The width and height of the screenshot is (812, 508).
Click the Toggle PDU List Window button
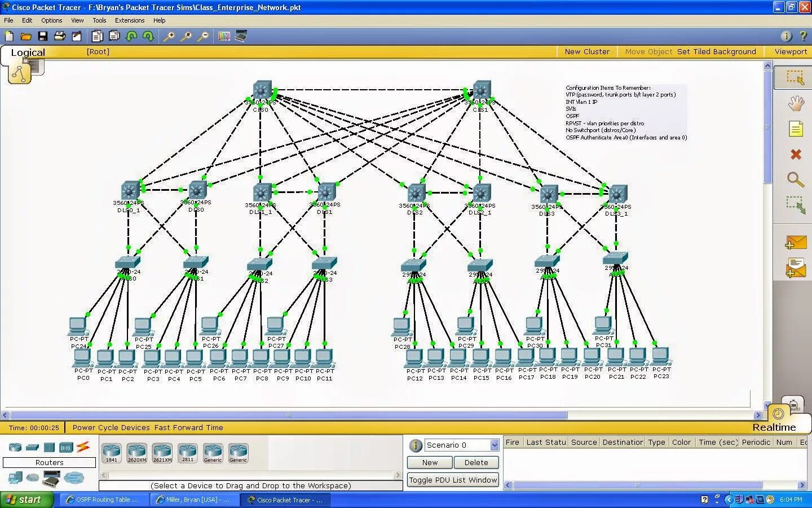(452, 480)
